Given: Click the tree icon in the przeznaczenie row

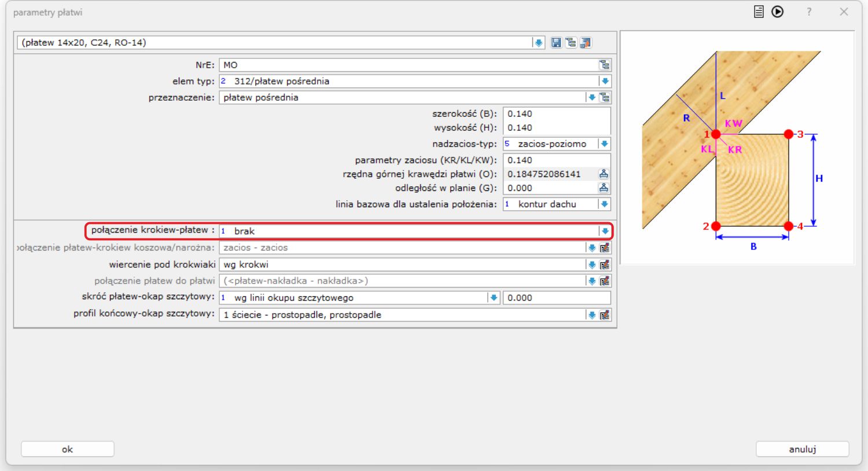Looking at the screenshot, I should coord(605,97).
